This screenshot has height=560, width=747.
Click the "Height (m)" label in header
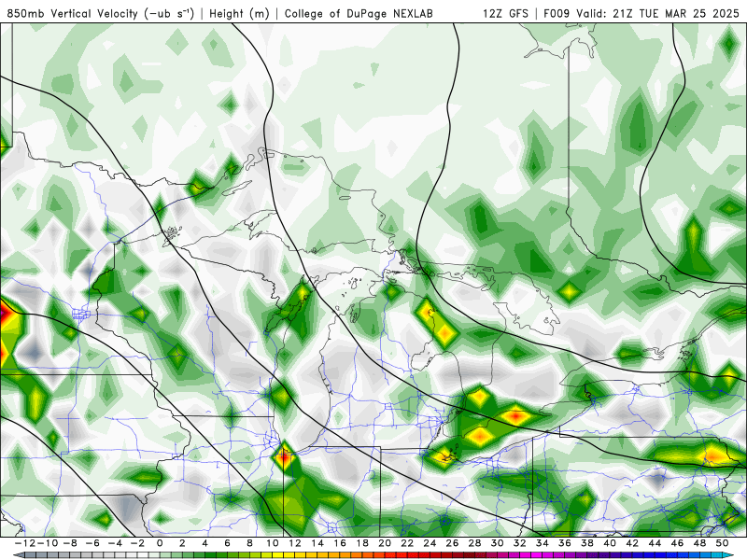click(239, 13)
